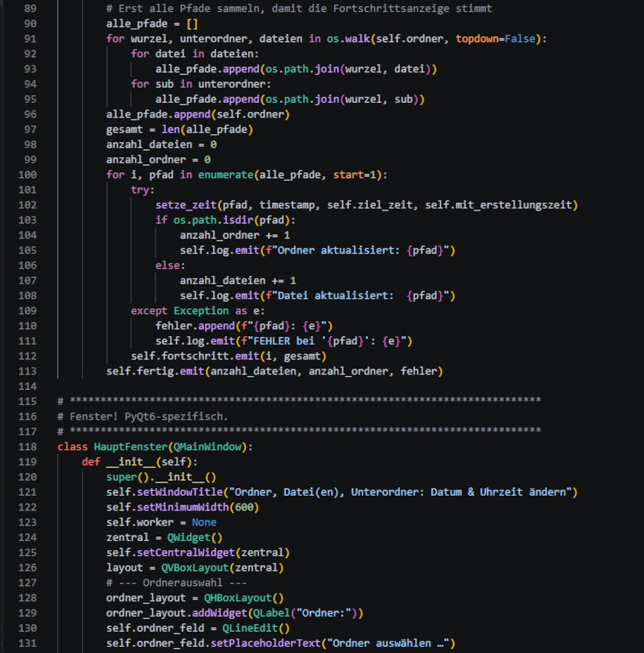Click the comment 'Erst alle Pfade sammeln'
Viewport: 644px width, 653px height.
pos(189,8)
